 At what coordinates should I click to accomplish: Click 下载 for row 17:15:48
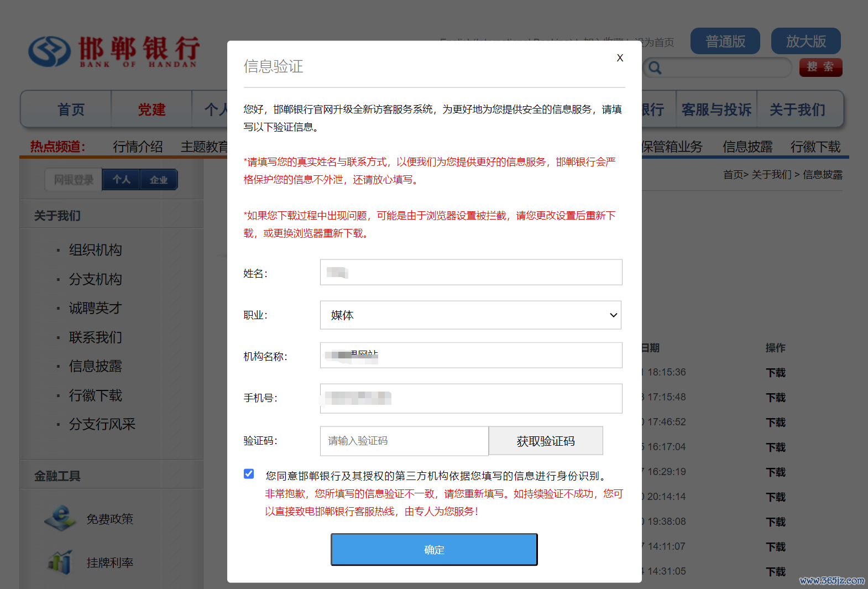pos(776,398)
